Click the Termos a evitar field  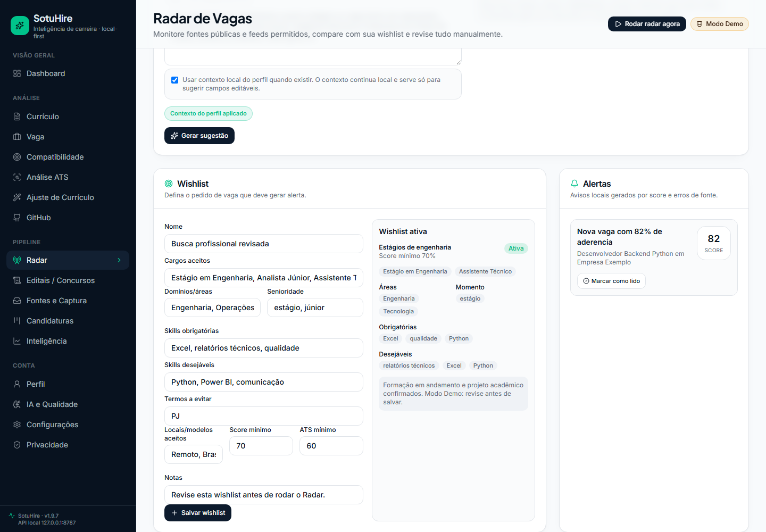pyautogui.click(x=264, y=416)
